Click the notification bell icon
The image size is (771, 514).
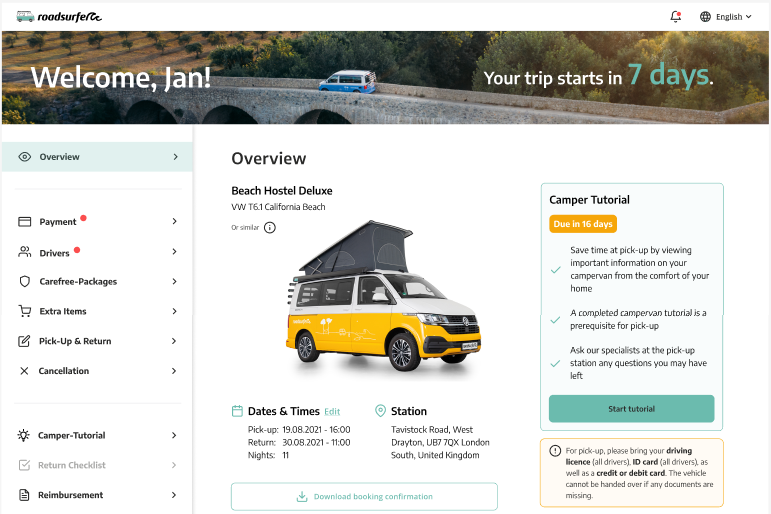pyautogui.click(x=676, y=17)
